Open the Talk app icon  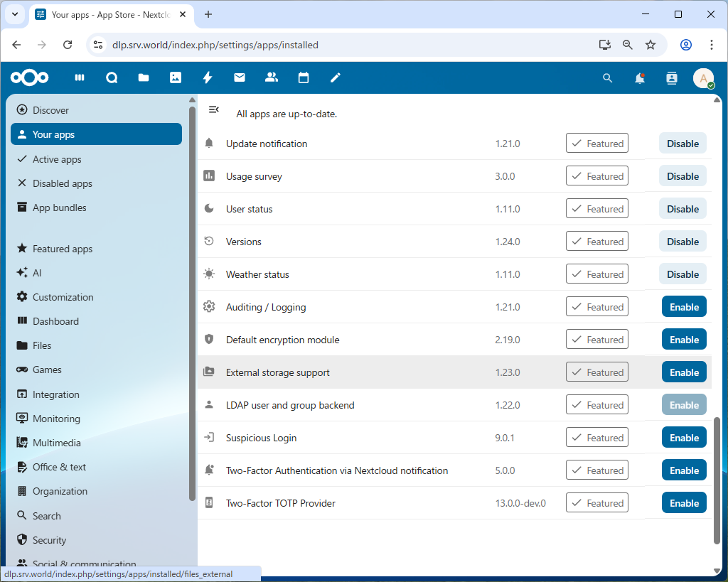pyautogui.click(x=112, y=78)
